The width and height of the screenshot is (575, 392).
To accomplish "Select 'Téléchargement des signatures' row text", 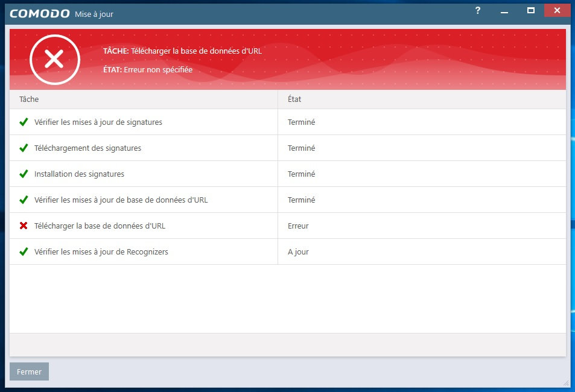I will (87, 148).
